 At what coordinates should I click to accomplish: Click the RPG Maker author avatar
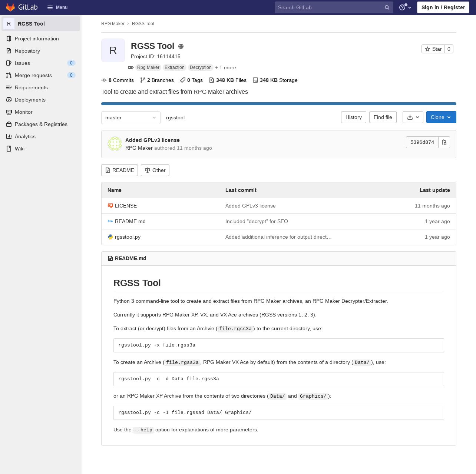click(x=115, y=144)
